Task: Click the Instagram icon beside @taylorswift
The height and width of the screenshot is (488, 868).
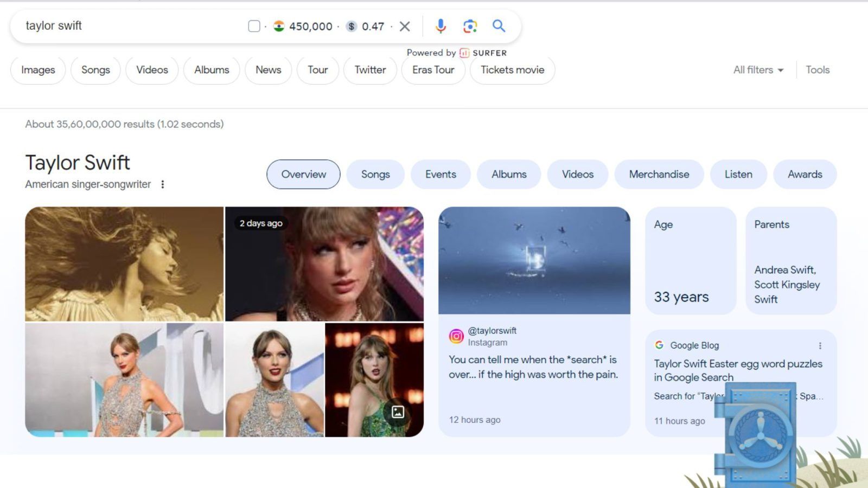Action: click(456, 336)
